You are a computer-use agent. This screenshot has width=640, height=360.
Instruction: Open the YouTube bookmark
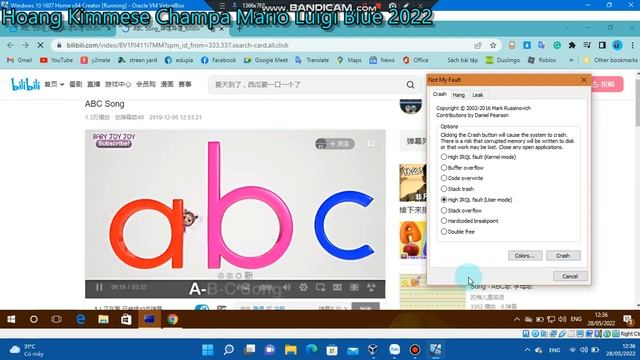[x=56, y=60]
